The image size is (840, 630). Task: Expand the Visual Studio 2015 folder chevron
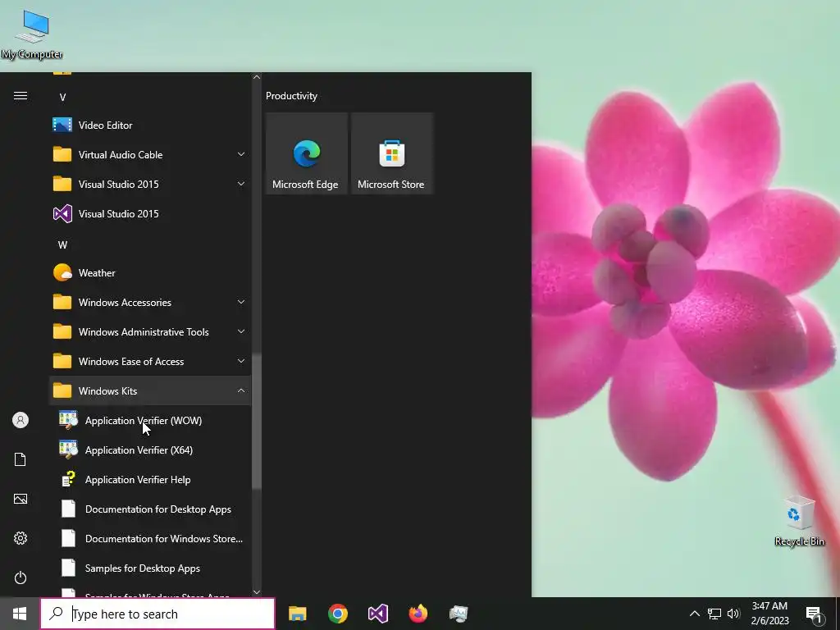click(x=241, y=184)
